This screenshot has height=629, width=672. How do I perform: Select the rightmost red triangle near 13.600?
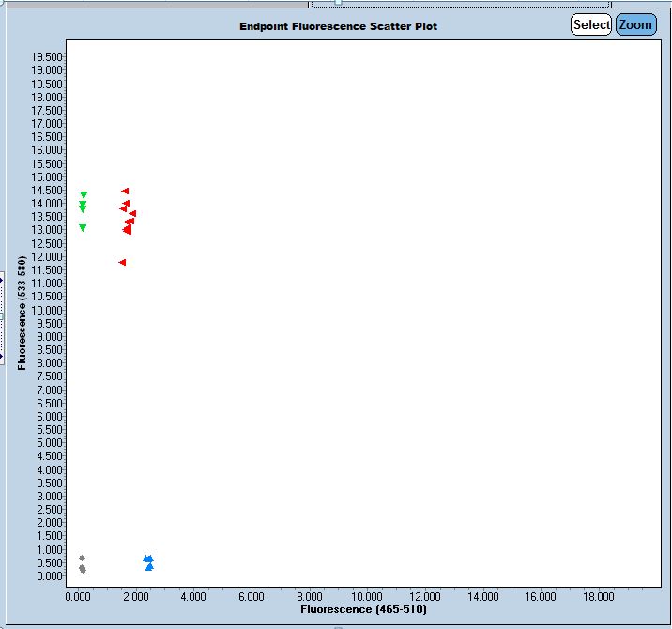point(132,214)
